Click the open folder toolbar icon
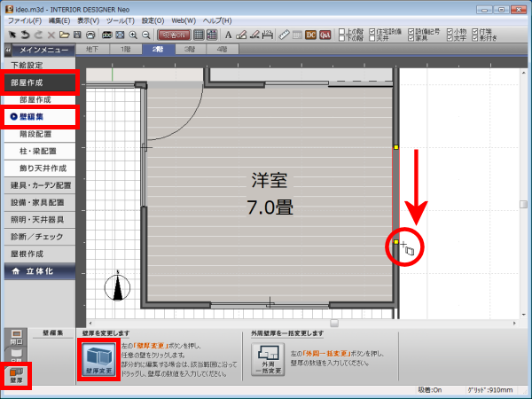Image resolution: width=532 pixels, height=399 pixels. tap(65, 35)
